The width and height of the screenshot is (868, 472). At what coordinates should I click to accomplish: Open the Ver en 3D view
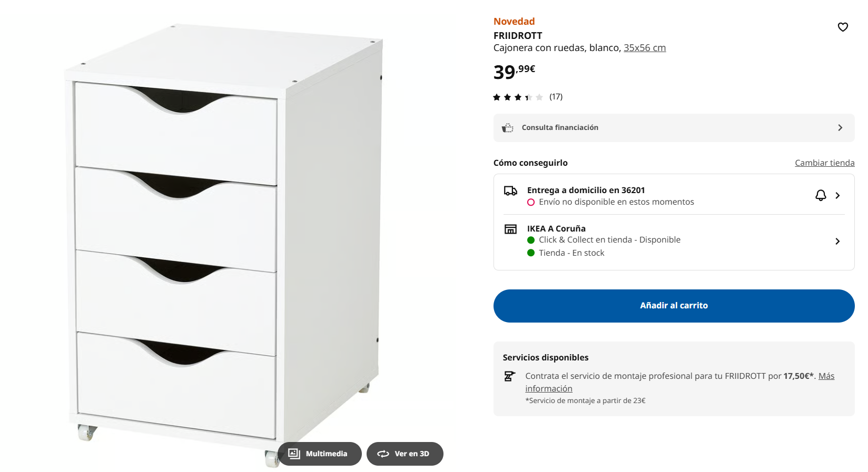[x=405, y=454]
